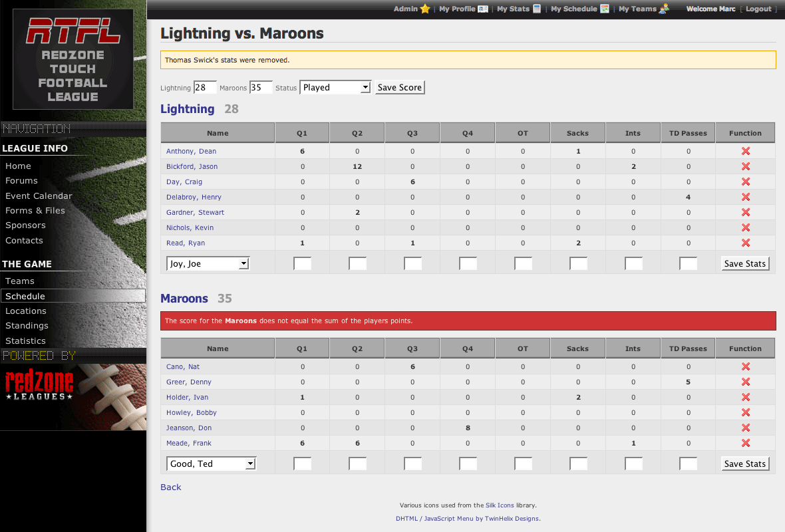Open Standings in the sidebar menu

pos(27,326)
